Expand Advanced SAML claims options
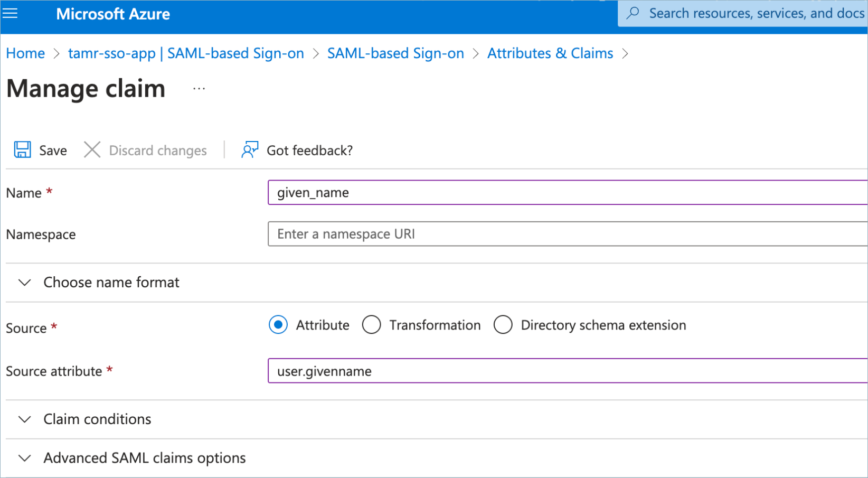868x478 pixels. (25, 458)
